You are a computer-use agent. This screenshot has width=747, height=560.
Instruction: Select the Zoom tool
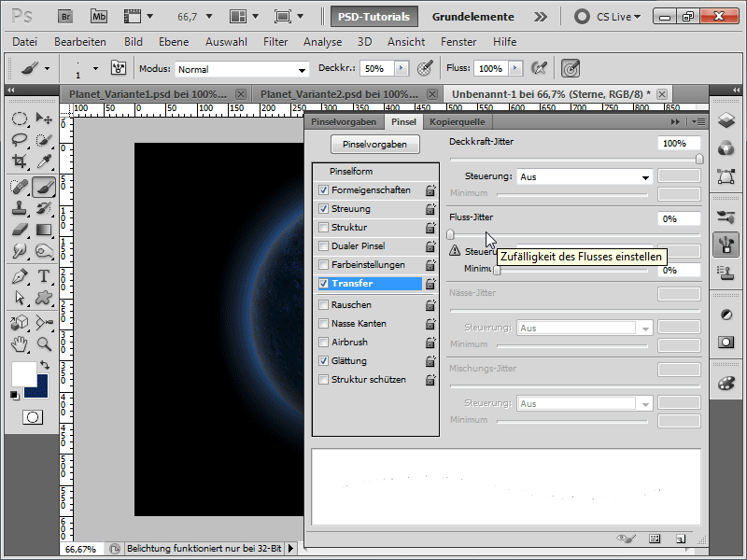[44, 343]
